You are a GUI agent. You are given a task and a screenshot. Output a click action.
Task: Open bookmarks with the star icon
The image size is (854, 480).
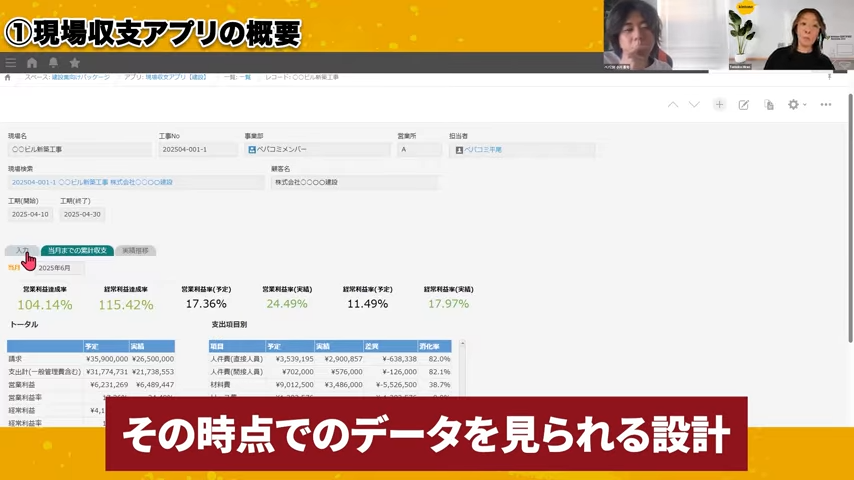[75, 63]
